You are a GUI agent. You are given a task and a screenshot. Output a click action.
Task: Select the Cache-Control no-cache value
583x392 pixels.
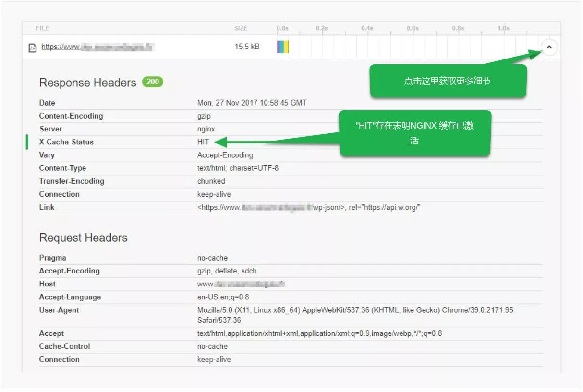(213, 346)
